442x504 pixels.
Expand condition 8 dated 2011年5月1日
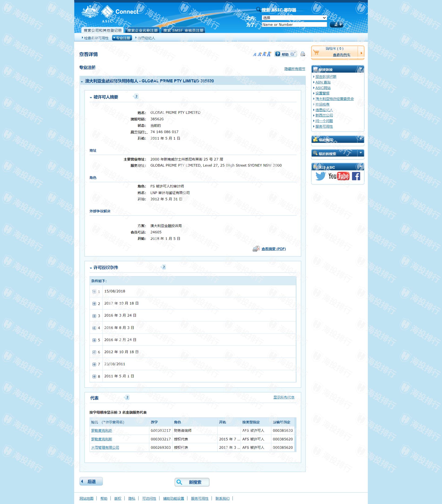[x=94, y=376]
